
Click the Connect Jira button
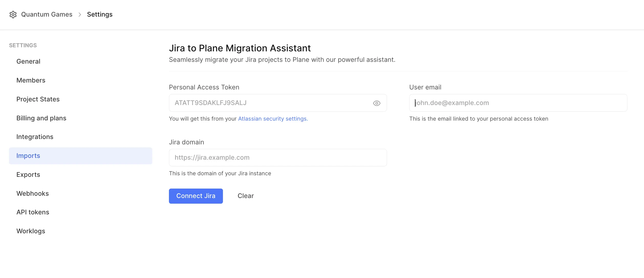(196, 195)
